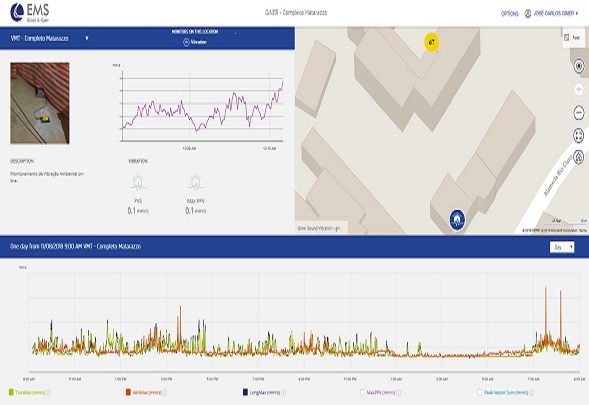Zoom in the map with plus button
This screenshot has width=589, height=405.
click(x=579, y=89)
